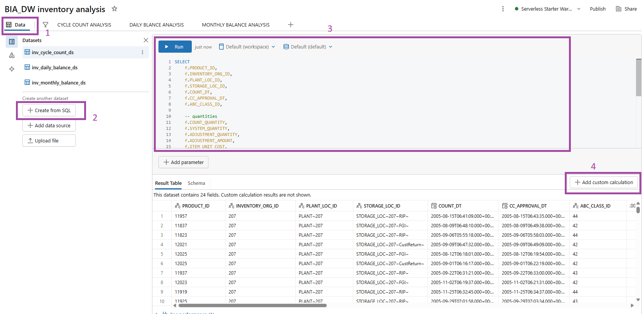Image resolution: width=644 pixels, height=314 pixels.
Task: Click Add custom calculation button
Action: pyautogui.click(x=603, y=182)
